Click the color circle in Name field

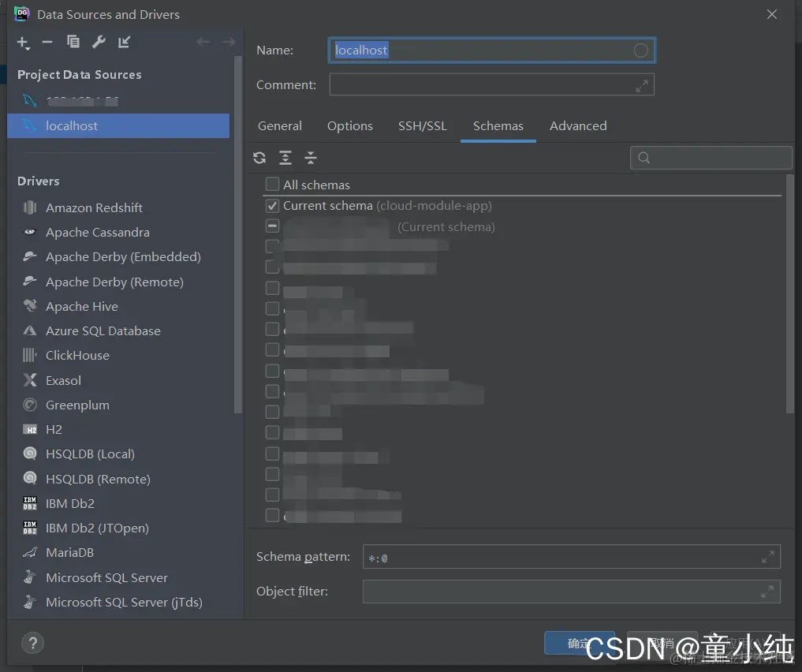click(641, 50)
